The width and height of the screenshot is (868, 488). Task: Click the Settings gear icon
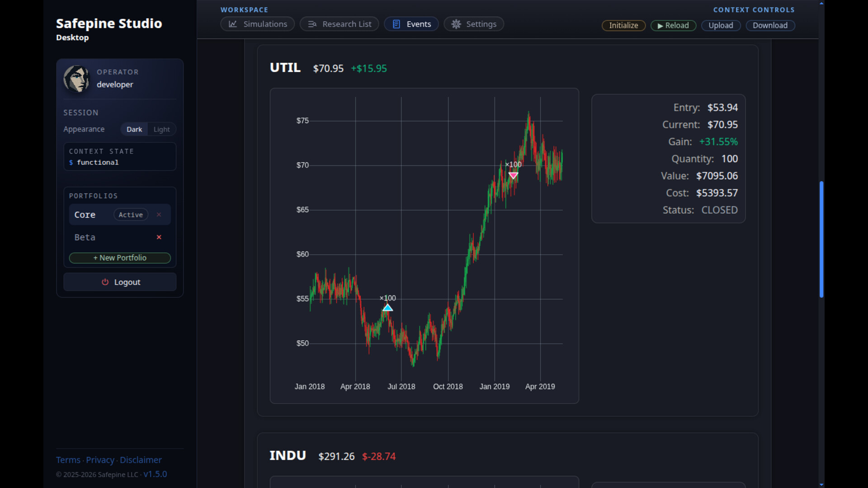[456, 24]
